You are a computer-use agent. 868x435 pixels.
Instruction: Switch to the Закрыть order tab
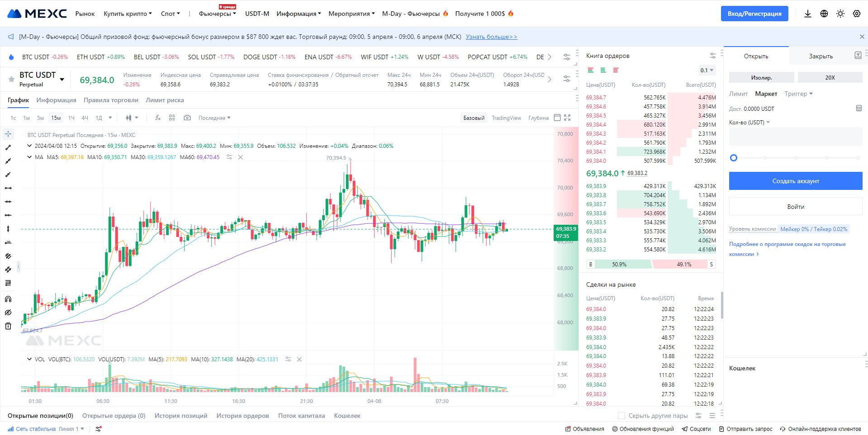(821, 56)
